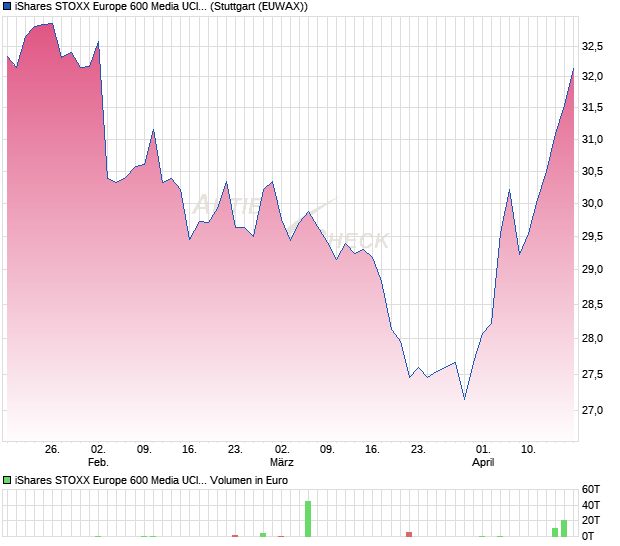Click the volume legend text Volumen in Euro
This screenshot has width=620, height=546.
point(249,480)
